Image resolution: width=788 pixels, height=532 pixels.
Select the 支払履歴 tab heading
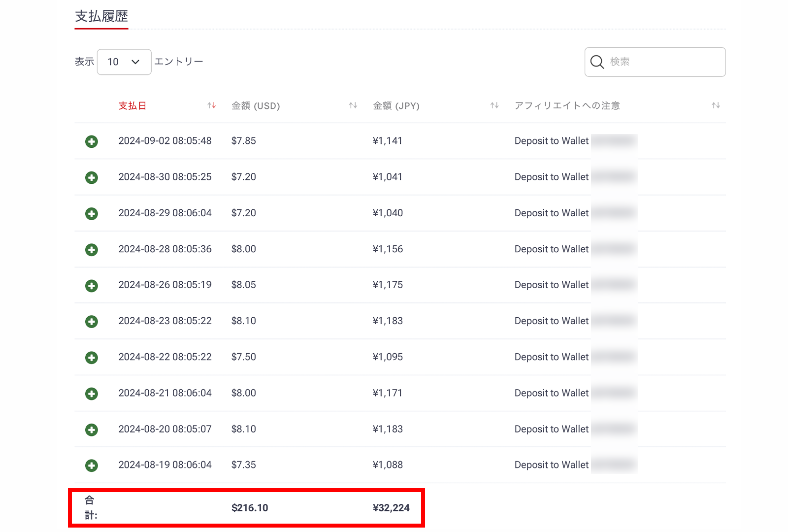[101, 17]
